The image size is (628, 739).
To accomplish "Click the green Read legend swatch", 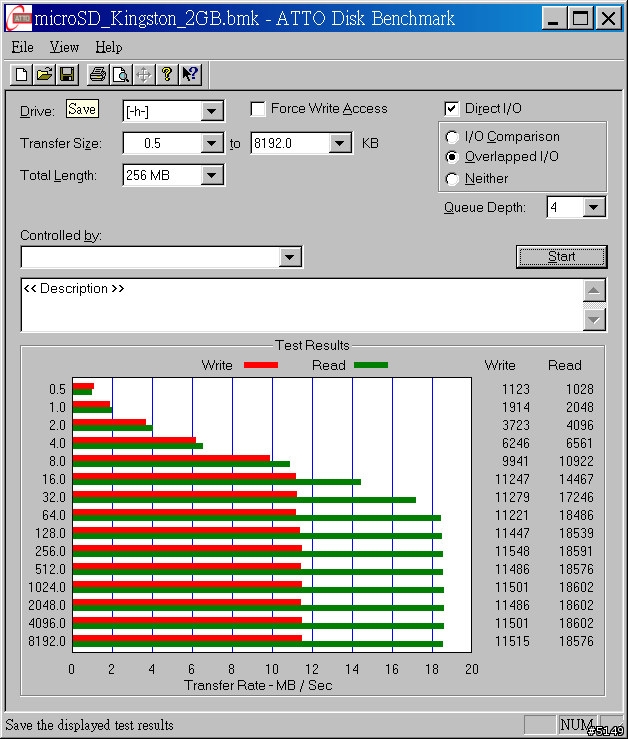I will pos(371,365).
